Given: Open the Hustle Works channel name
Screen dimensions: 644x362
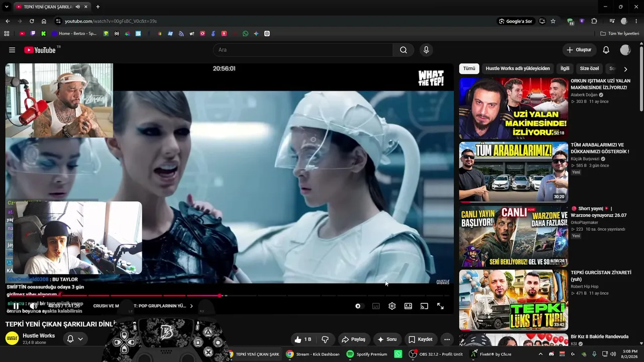Looking at the screenshot, I should 39,335.
